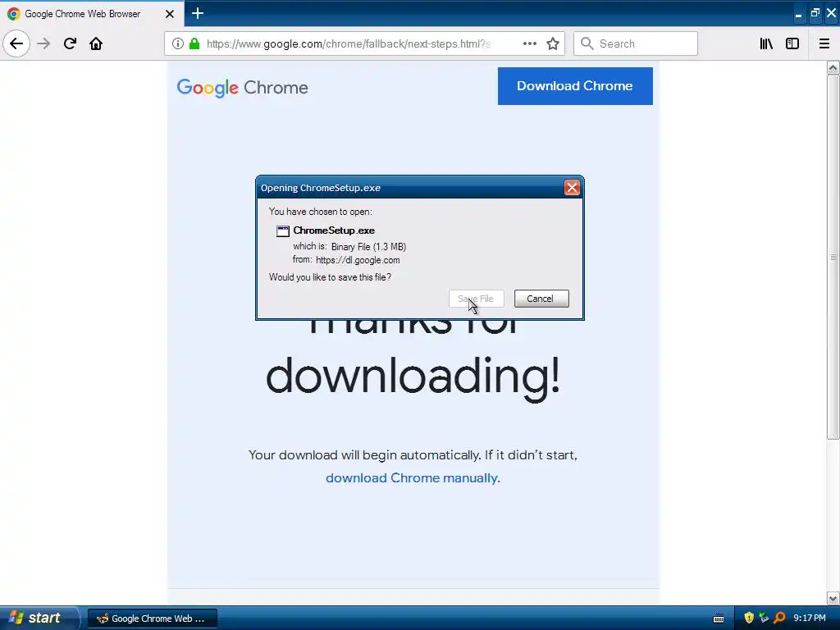Click the magnifier icon in search box

587,43
